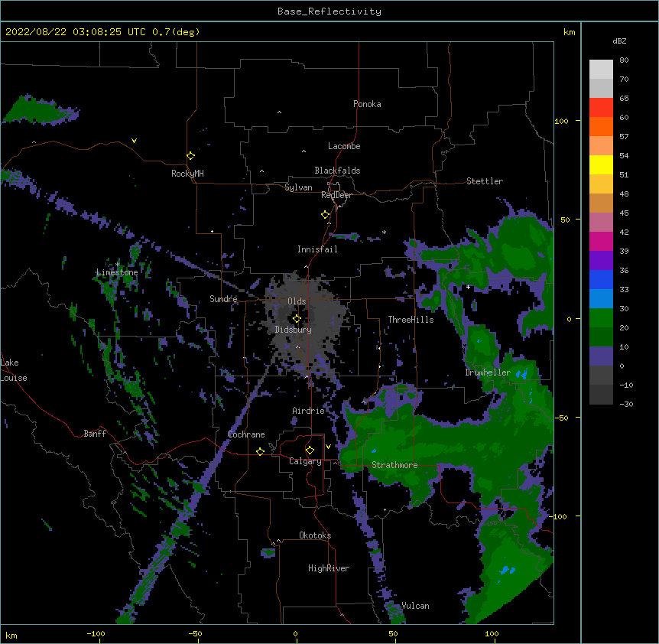The image size is (659, 644).
Task: Click the -100 tick on bottom axis
Action: 96,633
